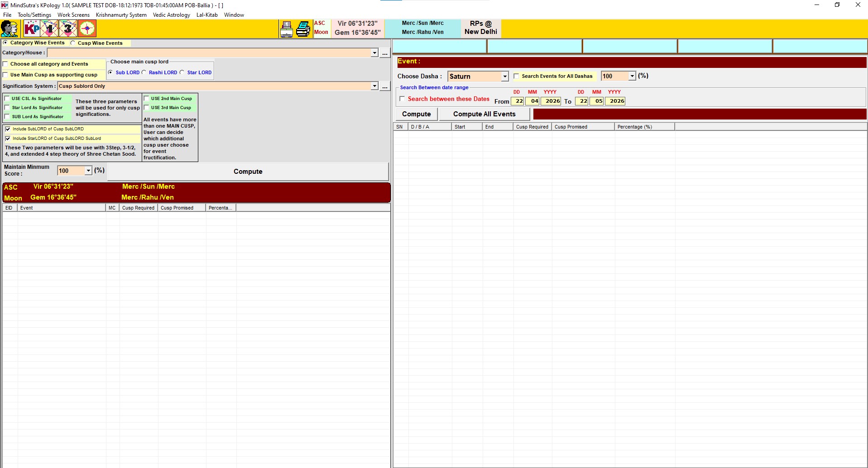The width and height of the screenshot is (868, 468).
Task: Tick USE CSL As Significator checkbox
Action: click(x=7, y=98)
